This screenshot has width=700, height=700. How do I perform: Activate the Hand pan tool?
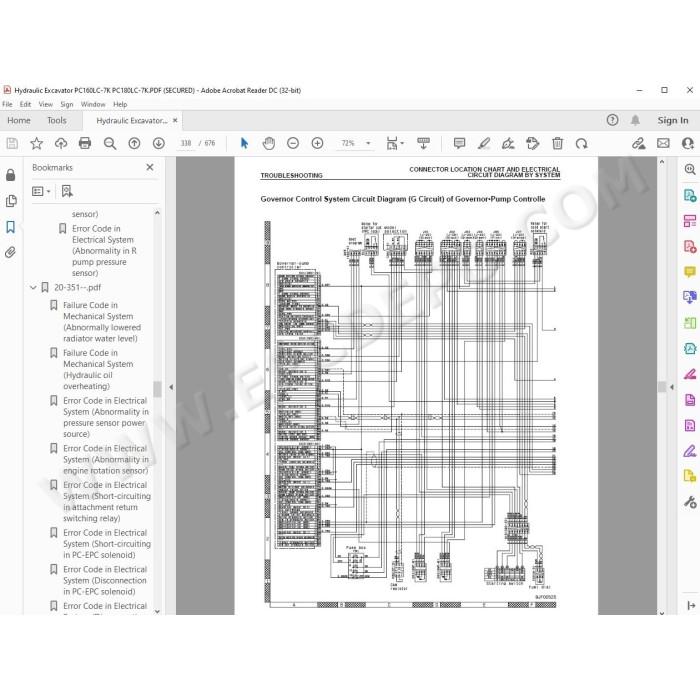269,143
